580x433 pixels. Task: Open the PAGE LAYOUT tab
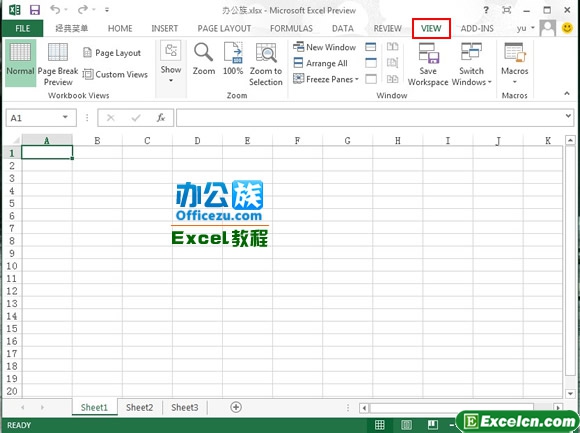tap(224, 28)
